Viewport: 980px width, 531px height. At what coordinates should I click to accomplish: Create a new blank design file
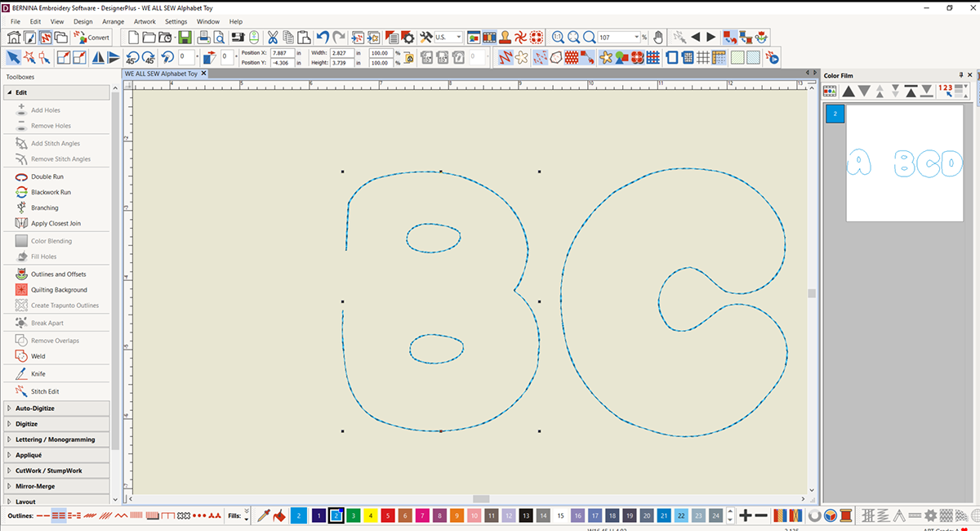pos(133,38)
